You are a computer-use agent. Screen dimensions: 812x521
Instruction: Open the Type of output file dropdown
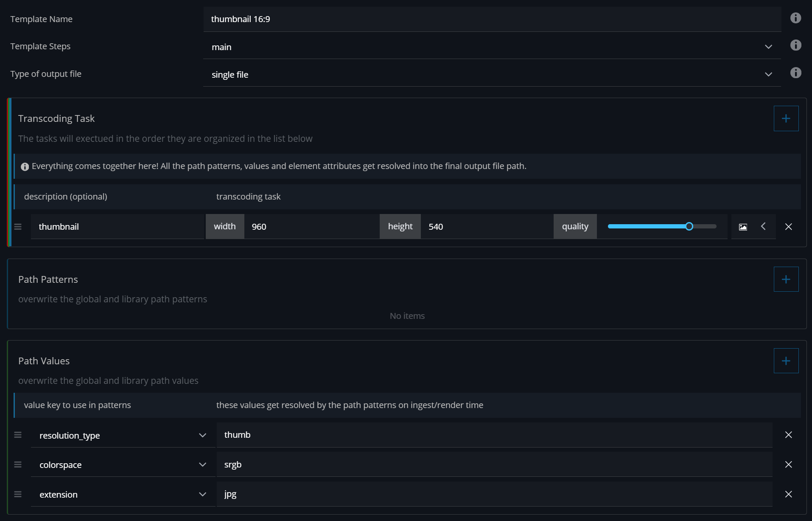pos(492,75)
